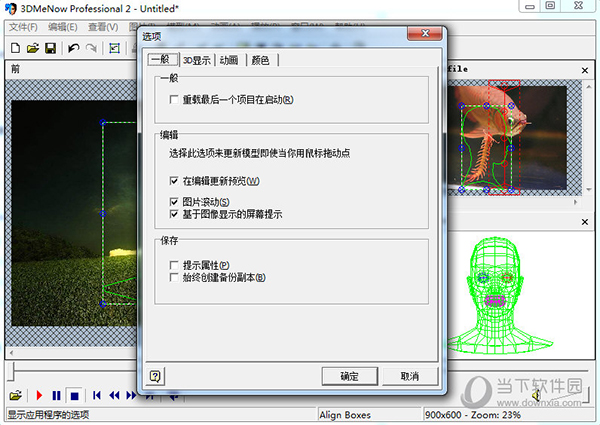Open the 查看(V) menu
The image size is (600, 425).
[x=103, y=27]
